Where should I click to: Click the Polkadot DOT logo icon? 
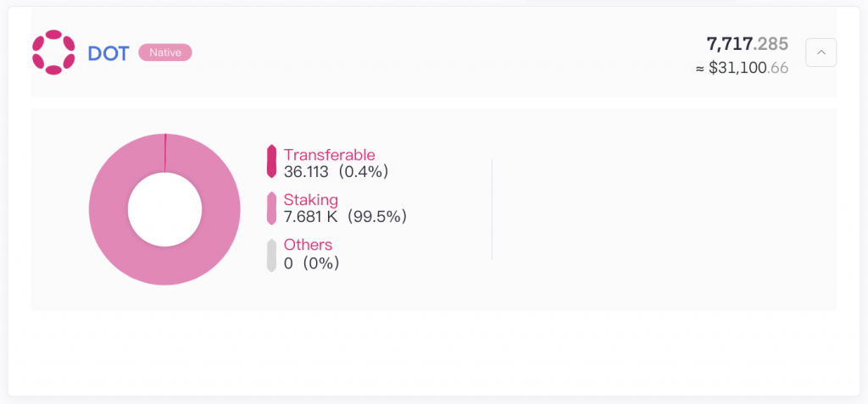click(53, 53)
